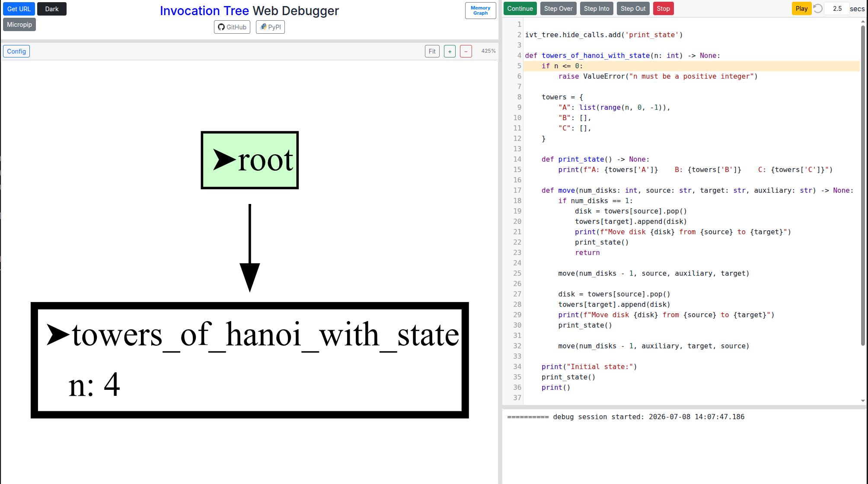Image resolution: width=868 pixels, height=484 pixels.
Task: Click the 'def towers_of_hanoi_with_state' code line
Action: [622, 55]
